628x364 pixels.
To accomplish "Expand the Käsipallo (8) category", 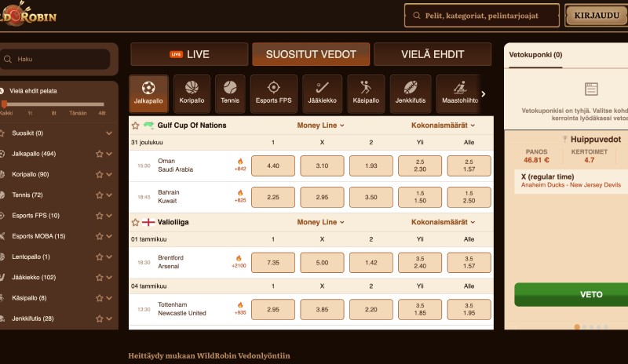I will (109, 298).
